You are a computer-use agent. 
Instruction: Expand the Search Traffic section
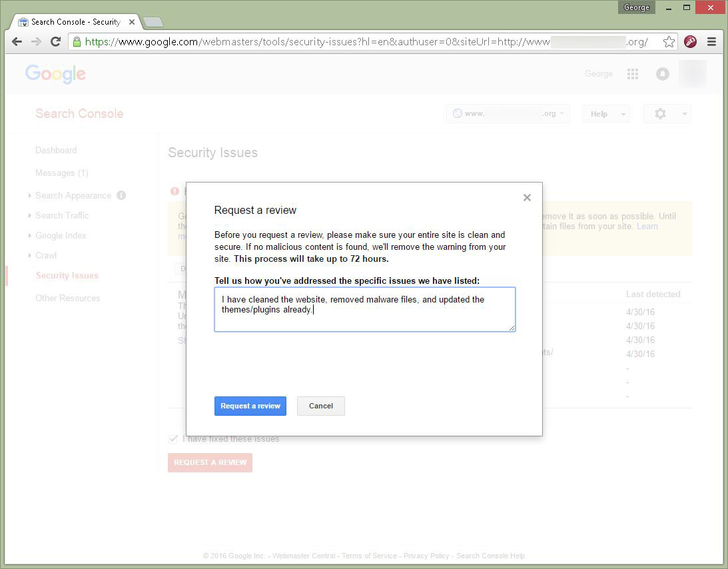62,215
